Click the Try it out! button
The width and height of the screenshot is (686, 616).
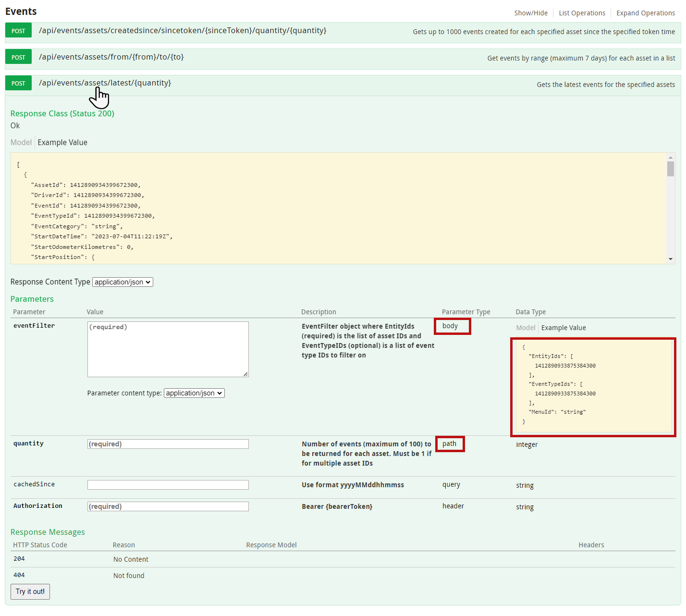click(30, 591)
